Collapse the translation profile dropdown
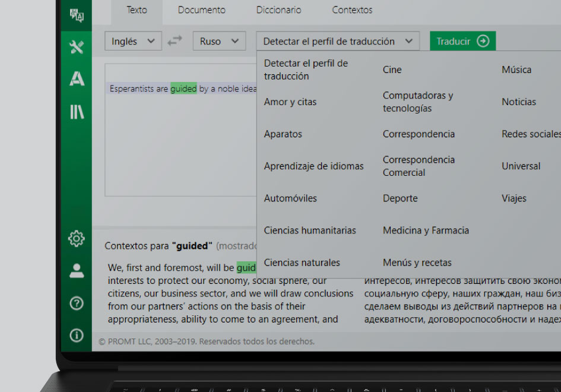Image resolution: width=561 pixels, height=392 pixels. (x=338, y=41)
